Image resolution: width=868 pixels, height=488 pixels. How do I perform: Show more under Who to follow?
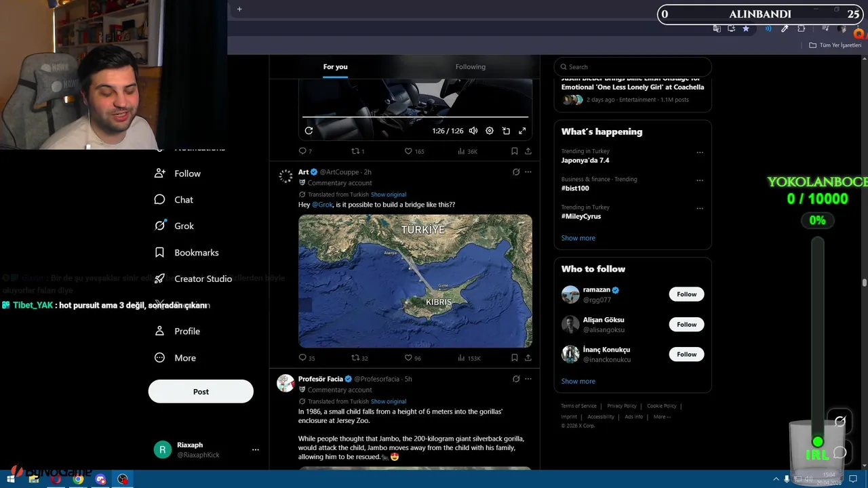(578, 381)
